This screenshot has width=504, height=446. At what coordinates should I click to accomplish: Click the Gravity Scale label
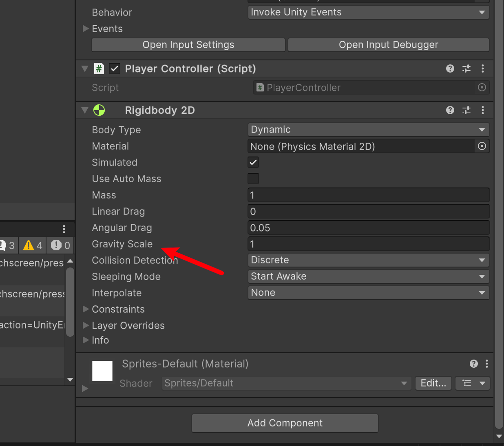coord(122,244)
